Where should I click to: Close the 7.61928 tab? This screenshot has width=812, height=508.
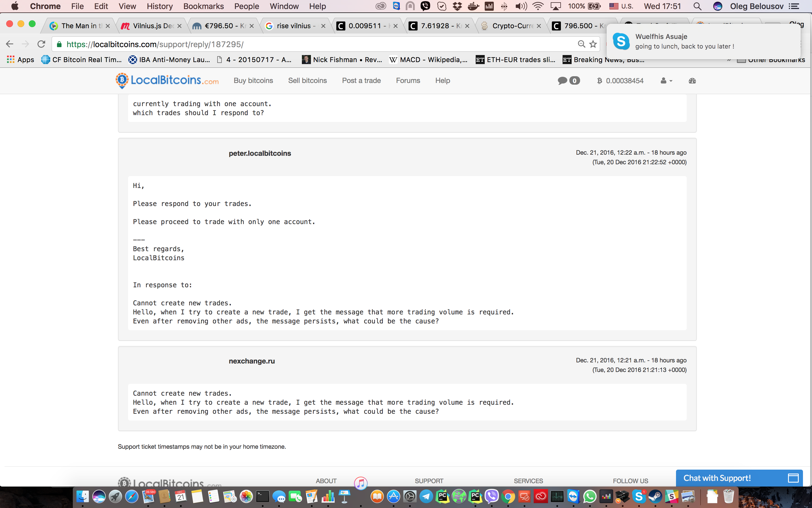click(x=467, y=26)
